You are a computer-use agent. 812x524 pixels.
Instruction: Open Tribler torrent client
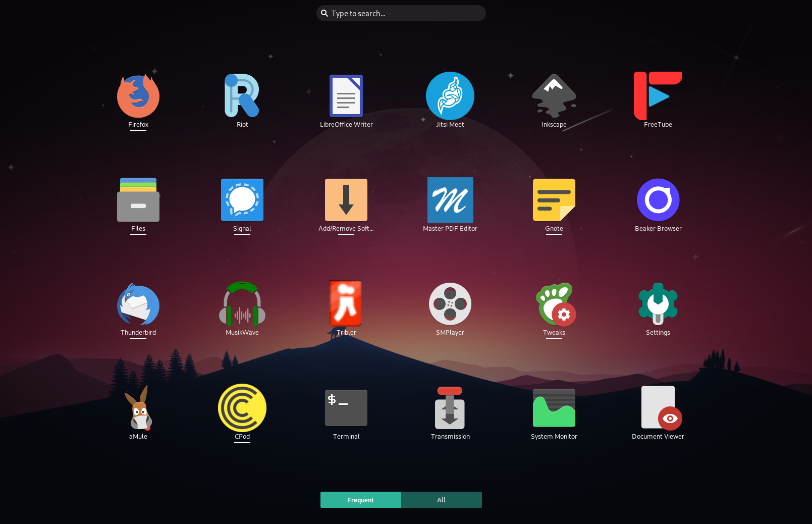[x=346, y=304]
